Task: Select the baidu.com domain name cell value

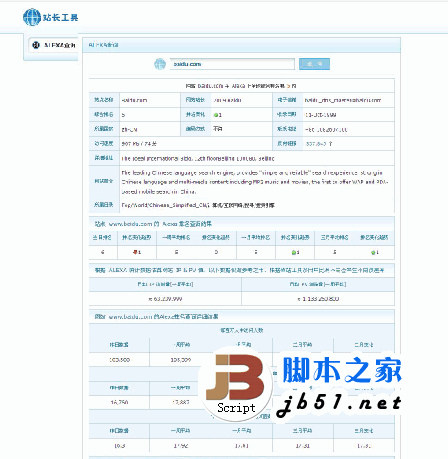Action: [x=134, y=100]
